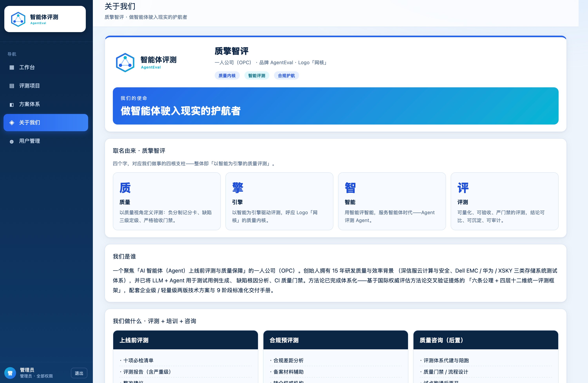Click the 管理员 · 全部权限 user label
The image size is (588, 383).
coord(36,376)
